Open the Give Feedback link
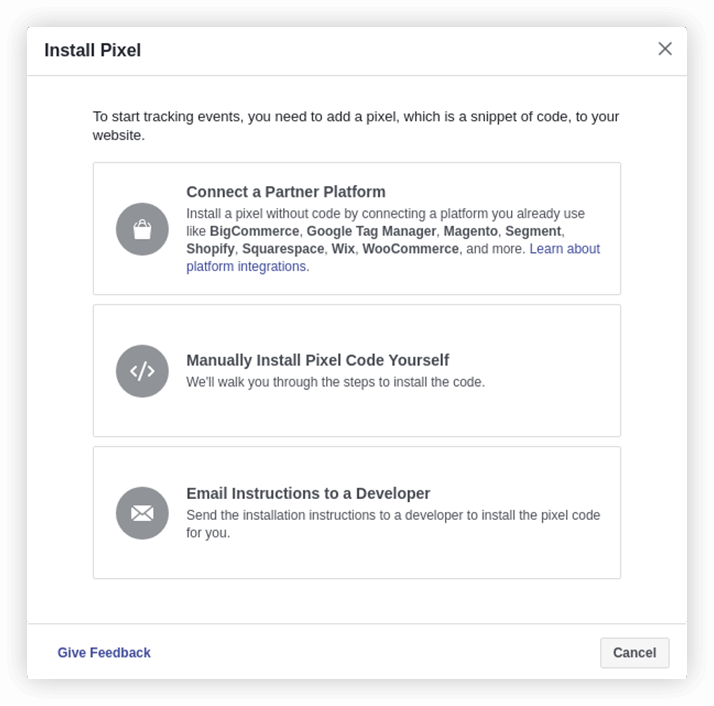The height and width of the screenshot is (706, 714). click(104, 653)
